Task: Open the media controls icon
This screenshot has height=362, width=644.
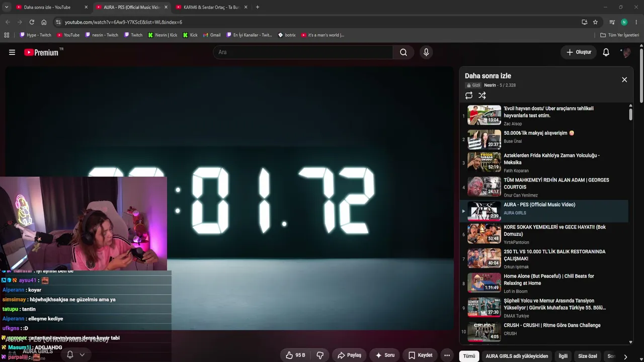Action: pyautogui.click(x=612, y=22)
